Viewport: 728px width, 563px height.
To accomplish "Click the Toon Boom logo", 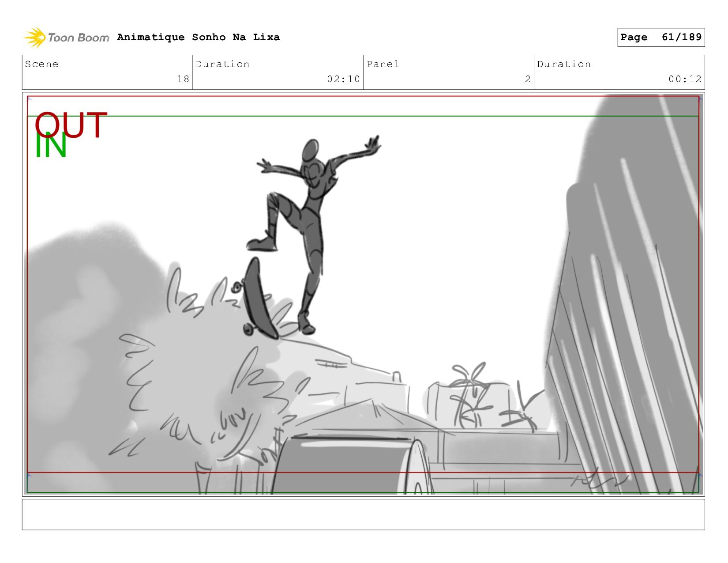I will click(66, 38).
